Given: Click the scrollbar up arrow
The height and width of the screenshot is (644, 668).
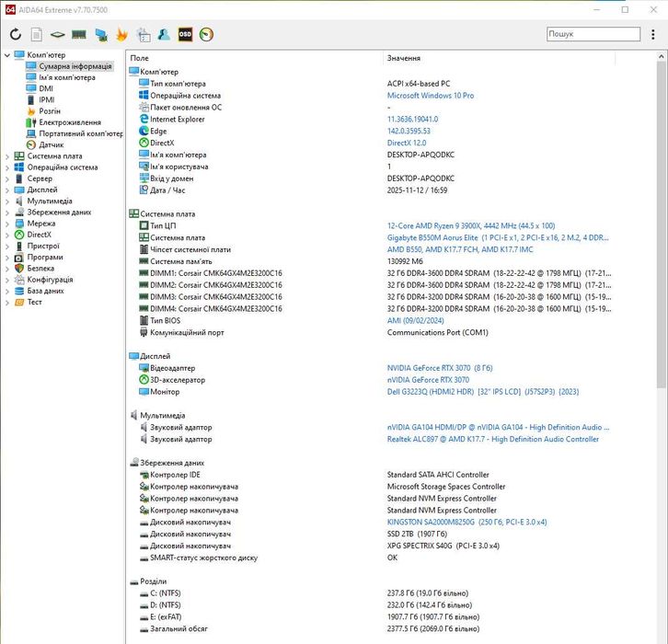Looking at the screenshot, I should point(661,56).
